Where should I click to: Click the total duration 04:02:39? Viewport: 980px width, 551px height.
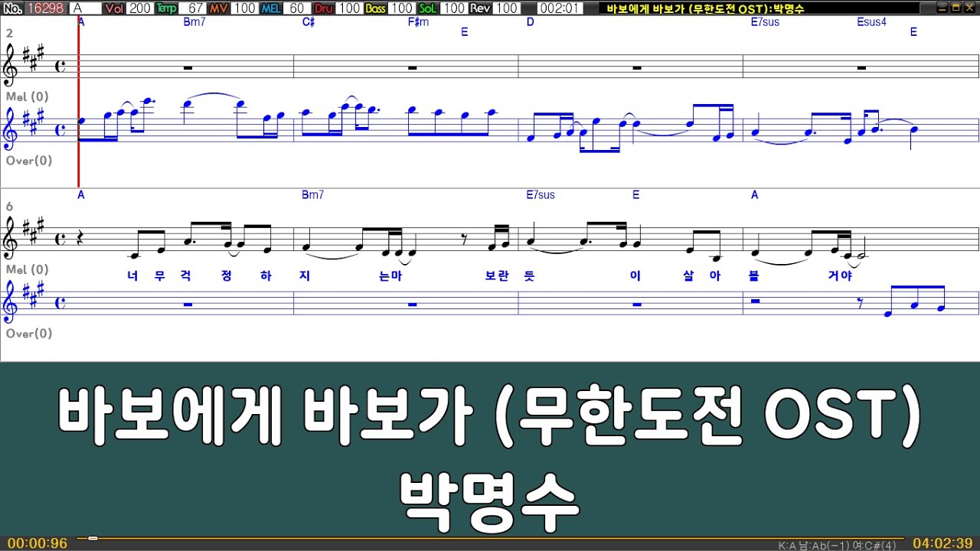pos(942,543)
